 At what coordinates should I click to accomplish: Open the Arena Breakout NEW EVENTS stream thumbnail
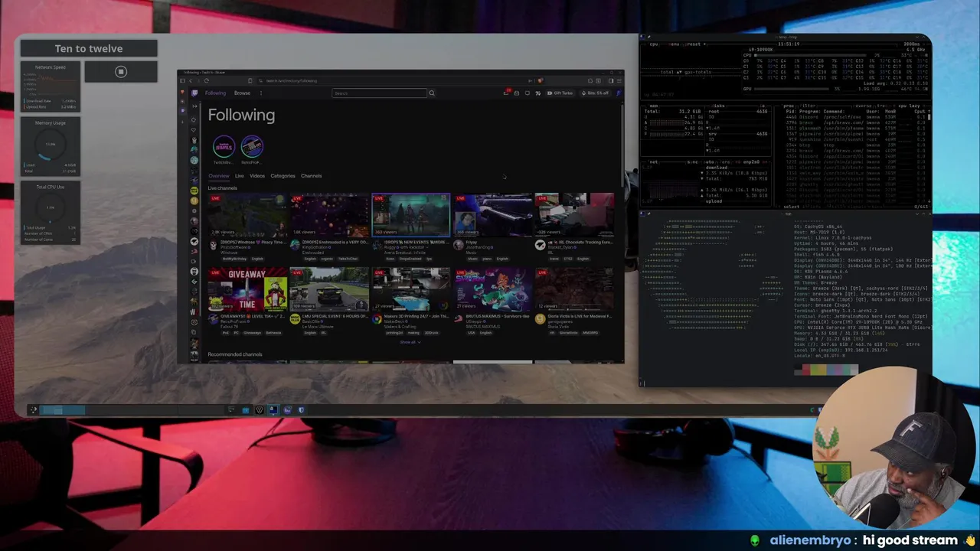411,215
